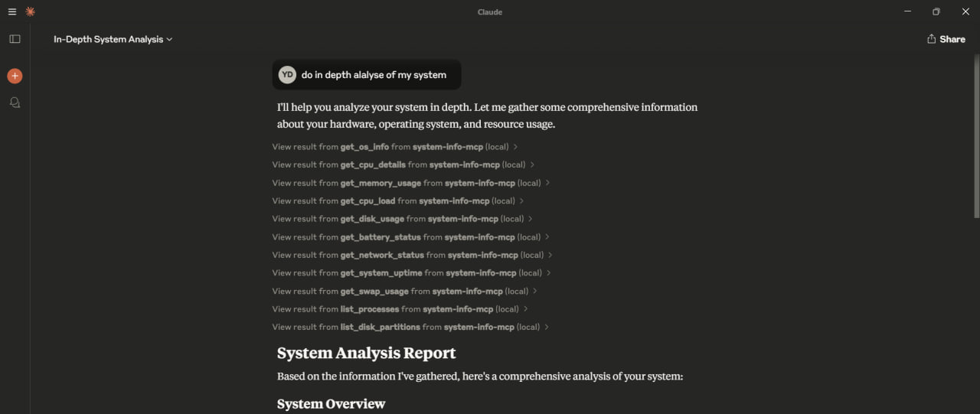Start a new chat with plus button
This screenshot has height=414, width=980.
[15, 76]
